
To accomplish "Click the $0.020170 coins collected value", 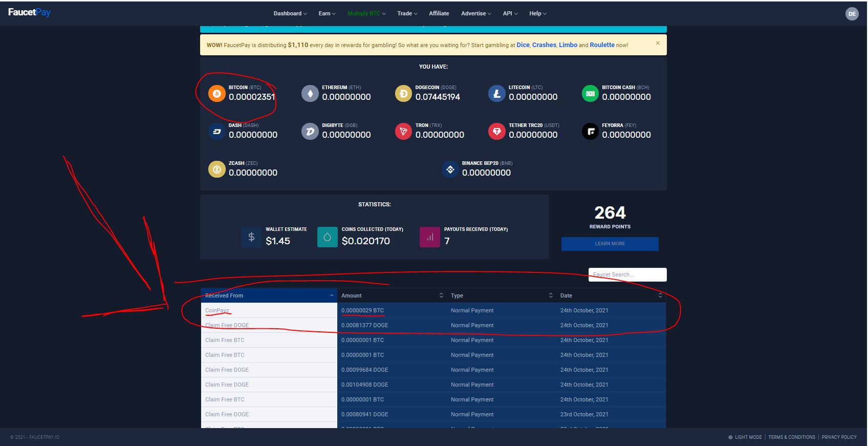I will (366, 241).
